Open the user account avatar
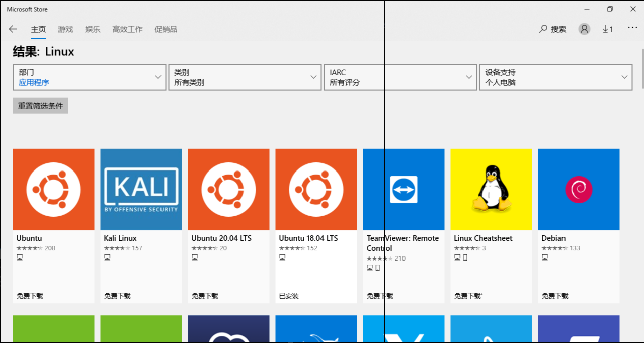 (584, 29)
